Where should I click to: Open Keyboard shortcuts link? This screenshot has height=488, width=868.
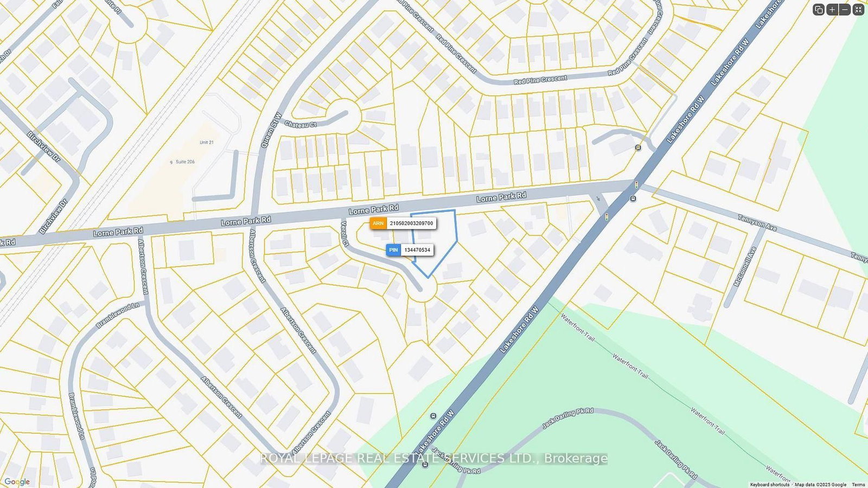pyautogui.click(x=770, y=485)
